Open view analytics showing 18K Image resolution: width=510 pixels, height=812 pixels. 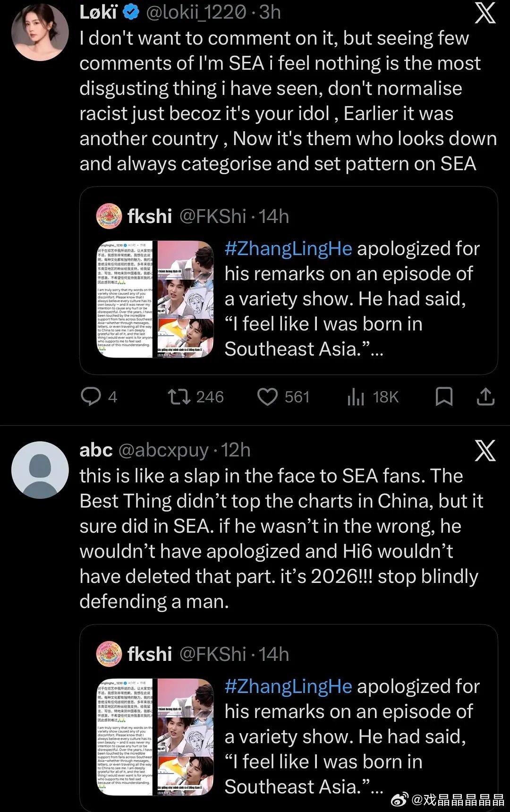point(356,397)
